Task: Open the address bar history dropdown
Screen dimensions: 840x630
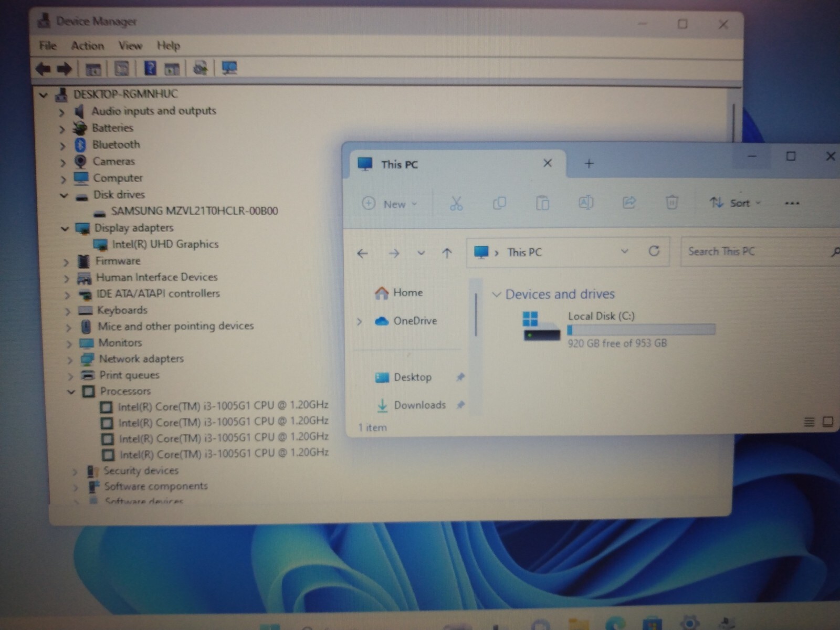Action: pos(624,251)
